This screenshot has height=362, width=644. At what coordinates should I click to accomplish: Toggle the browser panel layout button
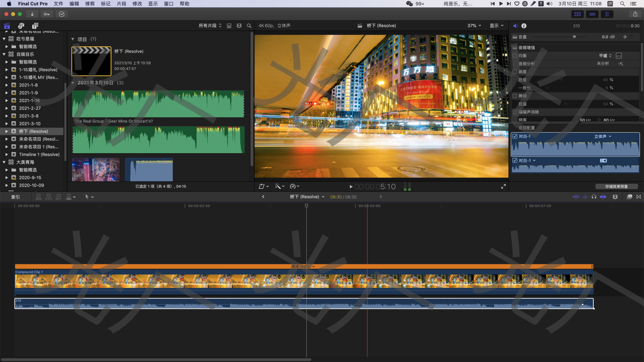coord(578,14)
